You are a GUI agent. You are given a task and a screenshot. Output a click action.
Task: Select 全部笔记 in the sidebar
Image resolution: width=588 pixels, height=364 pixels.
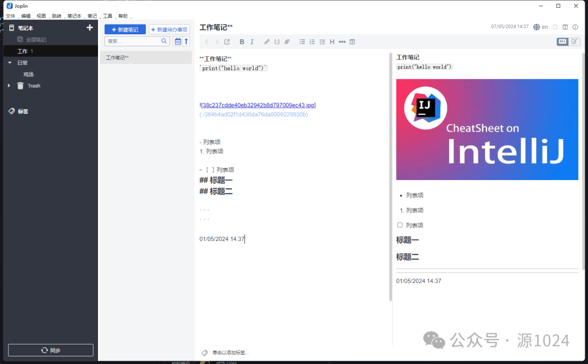click(x=35, y=39)
